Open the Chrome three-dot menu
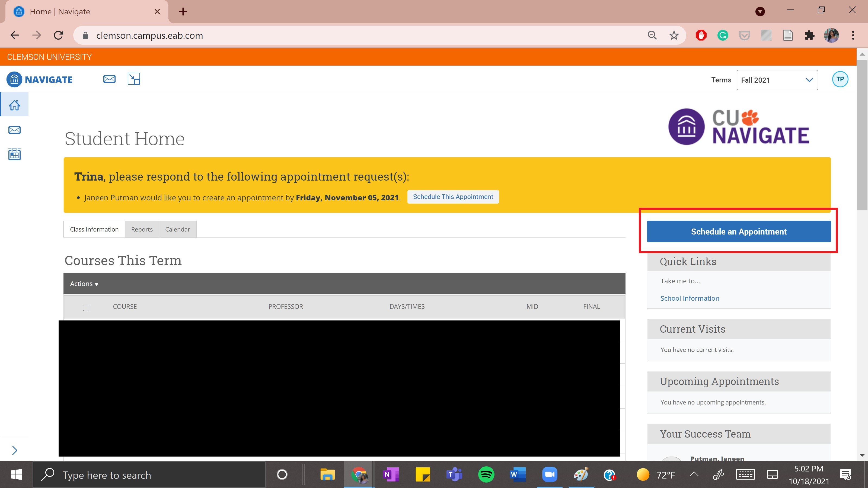 [853, 35]
